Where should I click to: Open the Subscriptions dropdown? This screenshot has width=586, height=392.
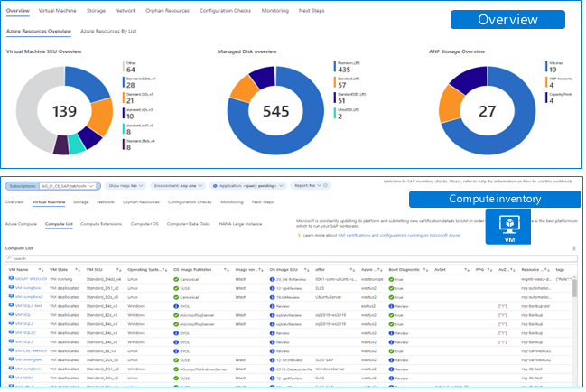coord(68,187)
